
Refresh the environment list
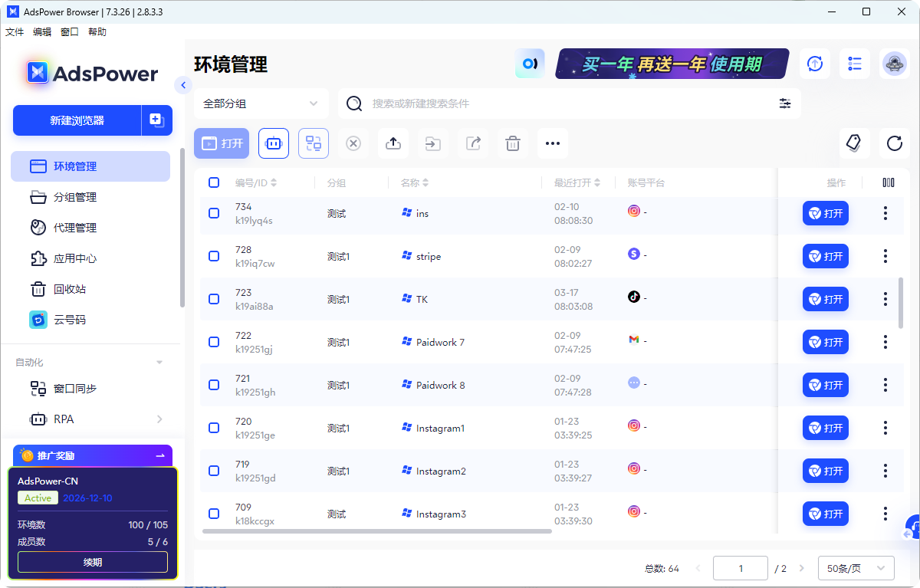click(x=893, y=143)
